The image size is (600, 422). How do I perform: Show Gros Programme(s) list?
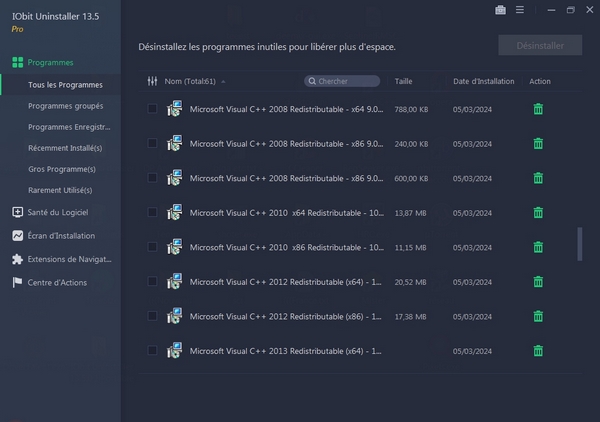62,169
